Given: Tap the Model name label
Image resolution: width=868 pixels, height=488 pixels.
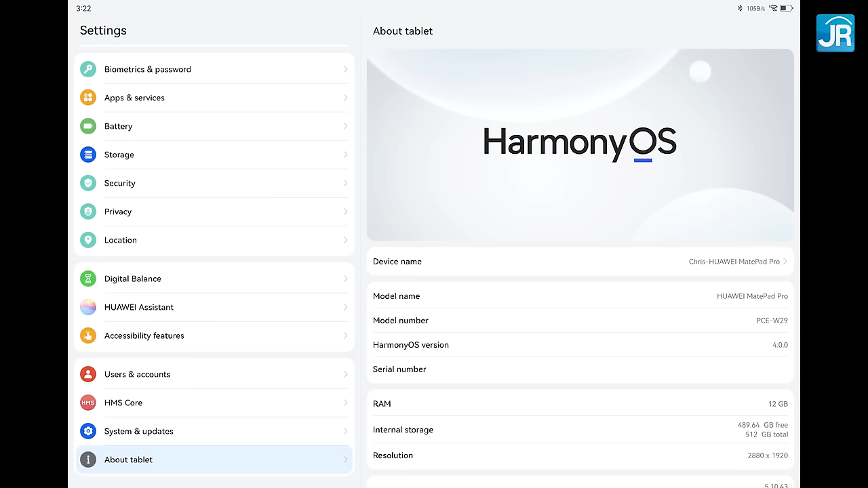Looking at the screenshot, I should tap(396, 296).
